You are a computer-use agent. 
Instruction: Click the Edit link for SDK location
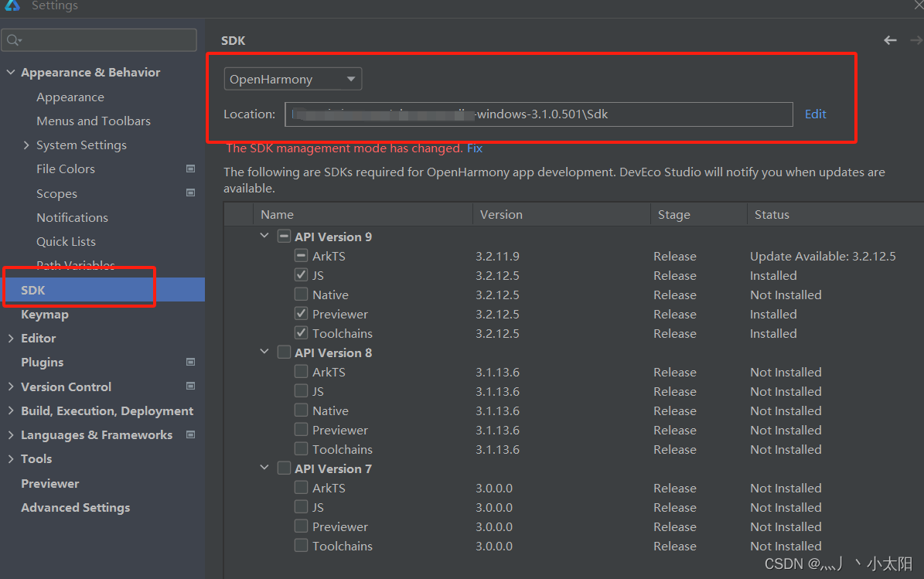[816, 114]
